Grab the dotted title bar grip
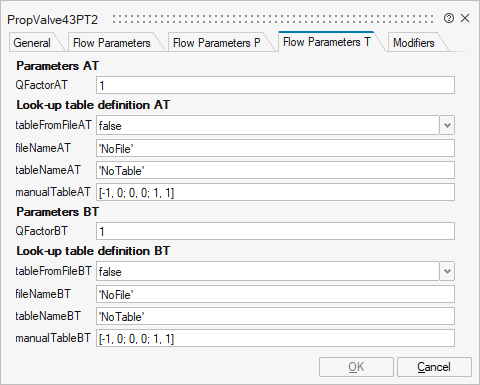Viewport: 480px width, 385px height. [273, 19]
